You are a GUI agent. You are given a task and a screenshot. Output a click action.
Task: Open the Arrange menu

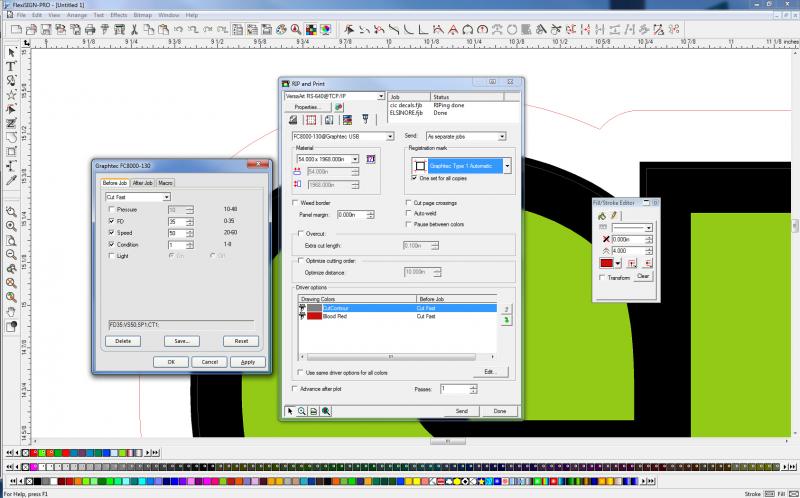pyautogui.click(x=77, y=15)
